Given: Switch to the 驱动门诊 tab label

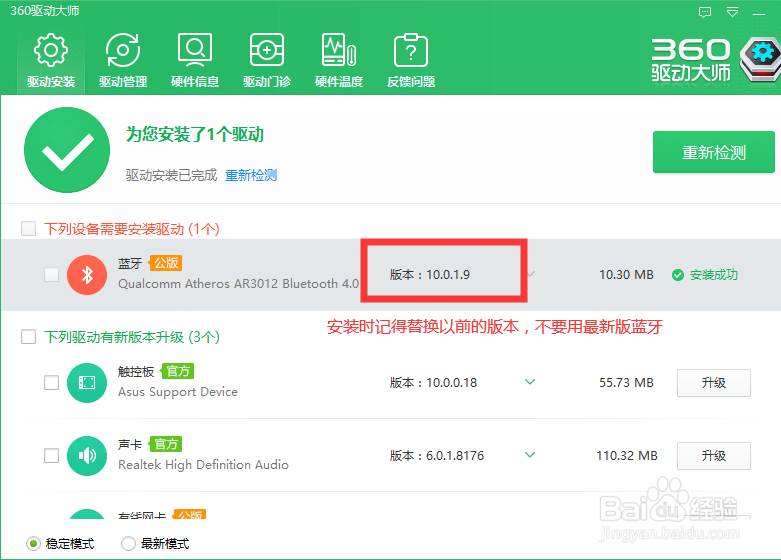Looking at the screenshot, I should pos(266,81).
